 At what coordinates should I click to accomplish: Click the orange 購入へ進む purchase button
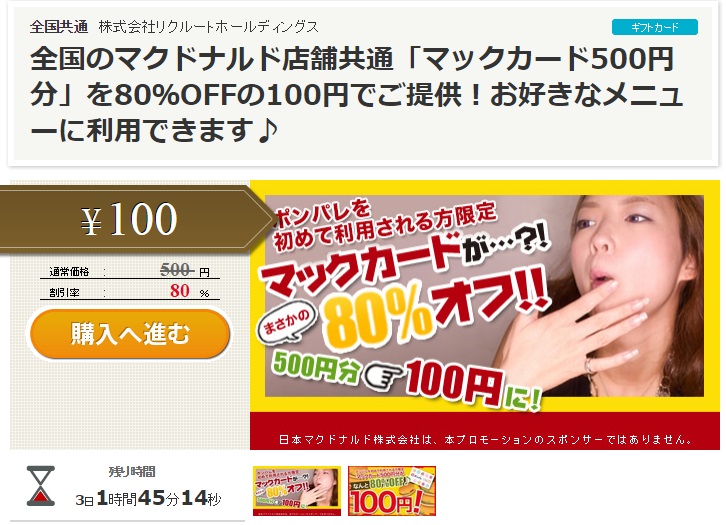click(130, 334)
